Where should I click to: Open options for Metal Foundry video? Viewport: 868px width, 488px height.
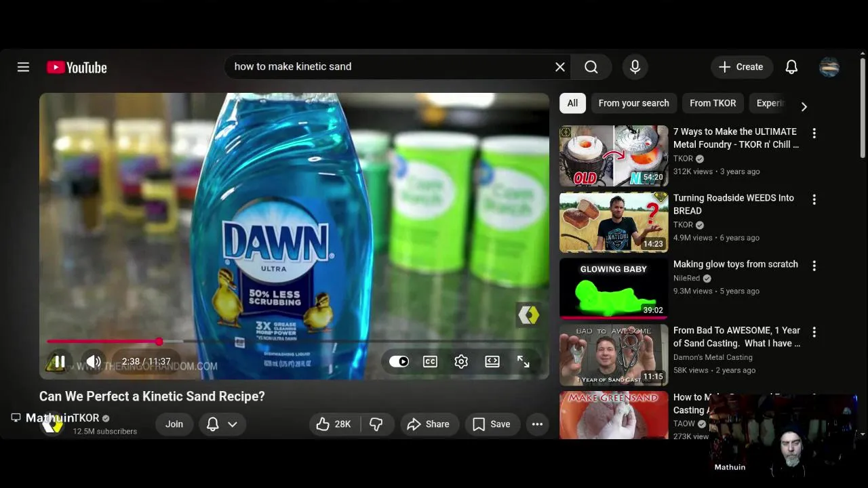point(814,133)
